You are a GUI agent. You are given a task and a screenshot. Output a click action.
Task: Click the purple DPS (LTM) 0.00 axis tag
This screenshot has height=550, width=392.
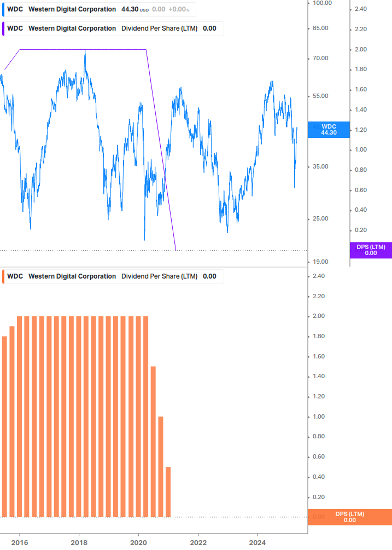371,250
